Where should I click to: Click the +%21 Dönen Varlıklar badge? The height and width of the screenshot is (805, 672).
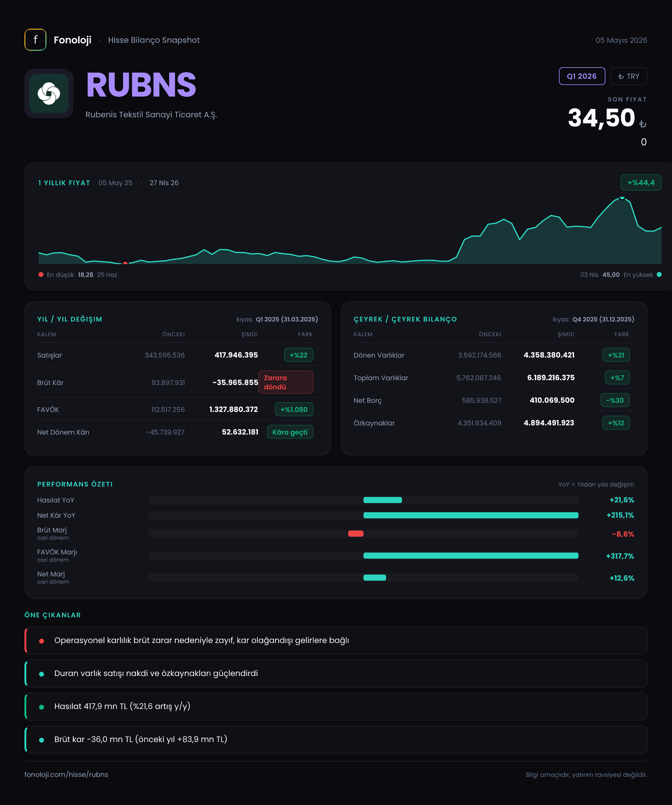[616, 355]
